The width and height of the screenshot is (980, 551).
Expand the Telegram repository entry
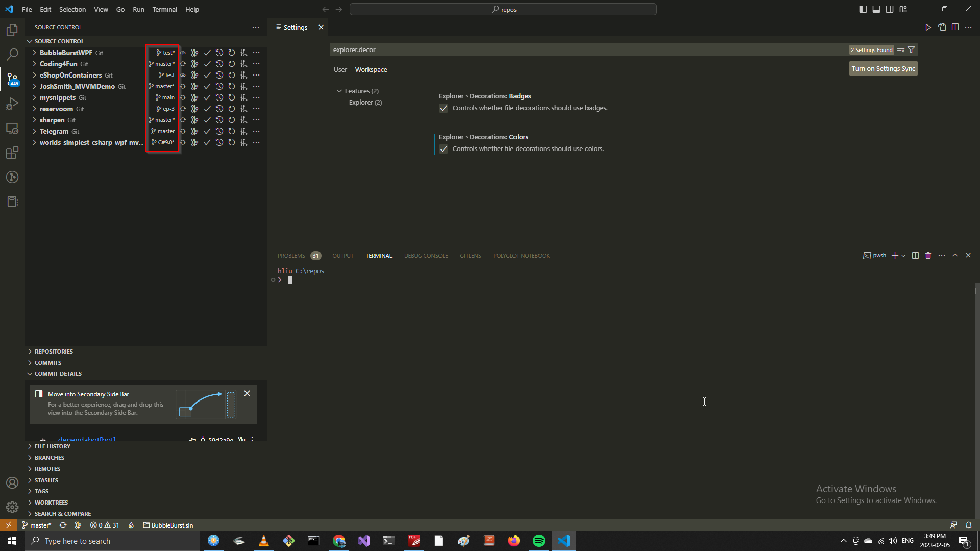[34, 131]
